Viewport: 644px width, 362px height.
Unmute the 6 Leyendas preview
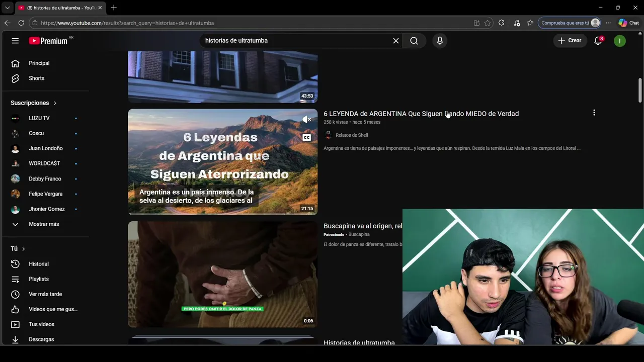[x=306, y=119]
